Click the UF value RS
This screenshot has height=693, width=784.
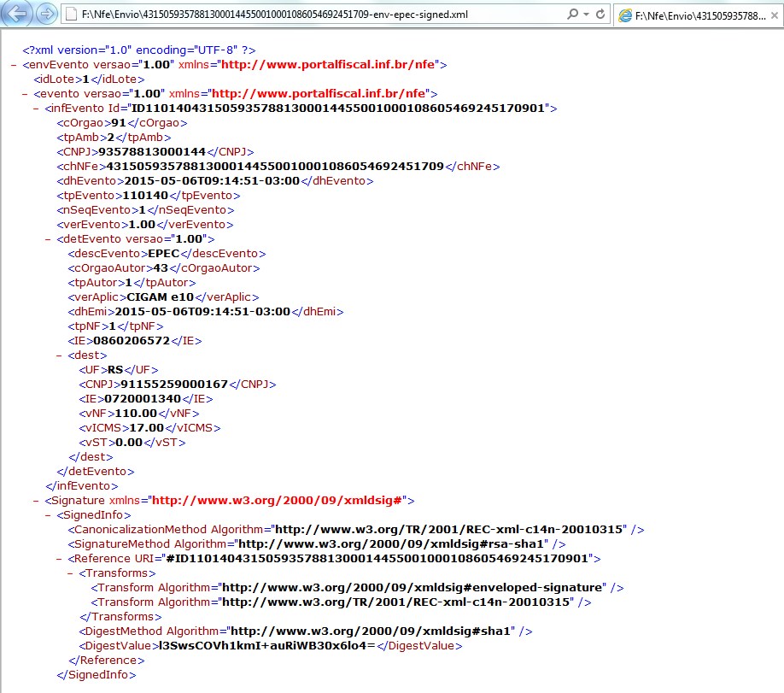115,369
